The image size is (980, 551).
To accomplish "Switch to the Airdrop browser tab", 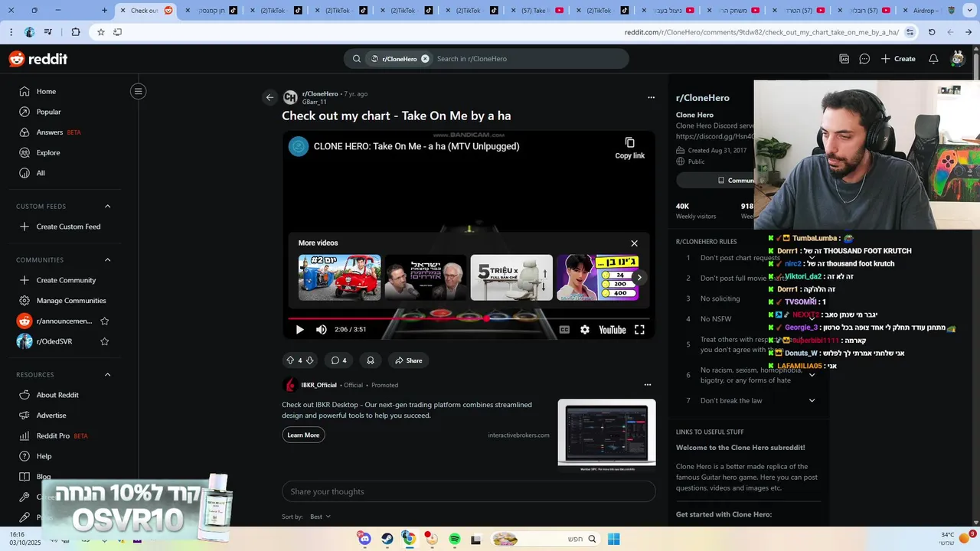I will 924,11.
